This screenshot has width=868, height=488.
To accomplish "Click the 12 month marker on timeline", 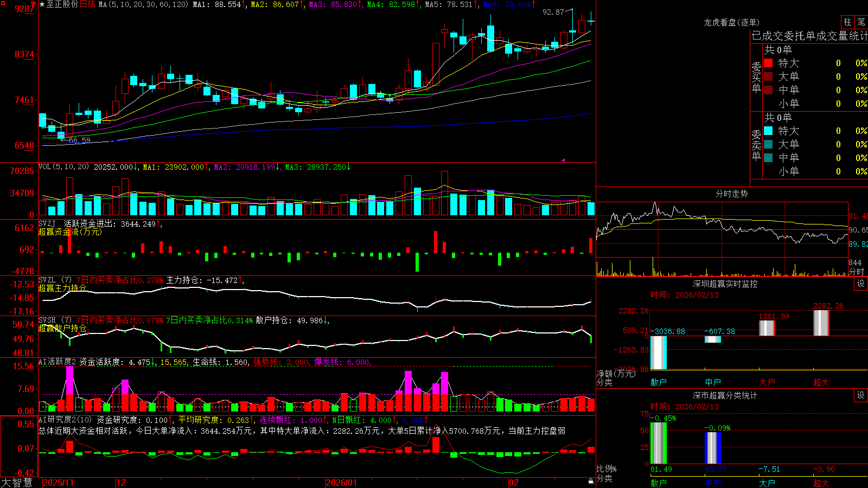I will pos(121,483).
